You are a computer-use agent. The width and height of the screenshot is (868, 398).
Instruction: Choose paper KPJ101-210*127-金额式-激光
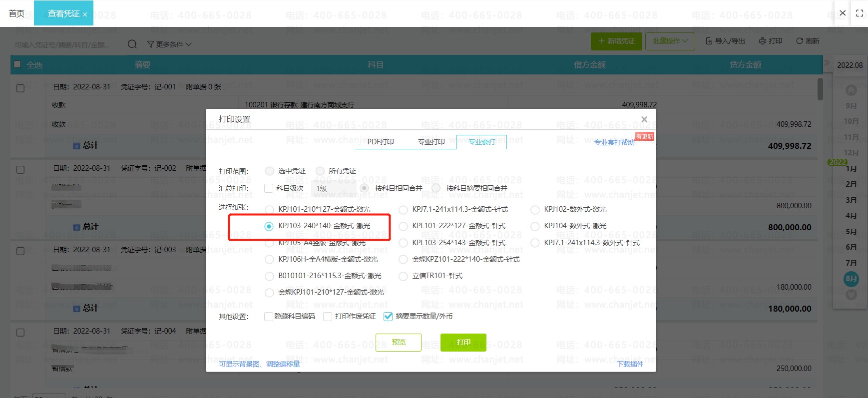tap(269, 210)
